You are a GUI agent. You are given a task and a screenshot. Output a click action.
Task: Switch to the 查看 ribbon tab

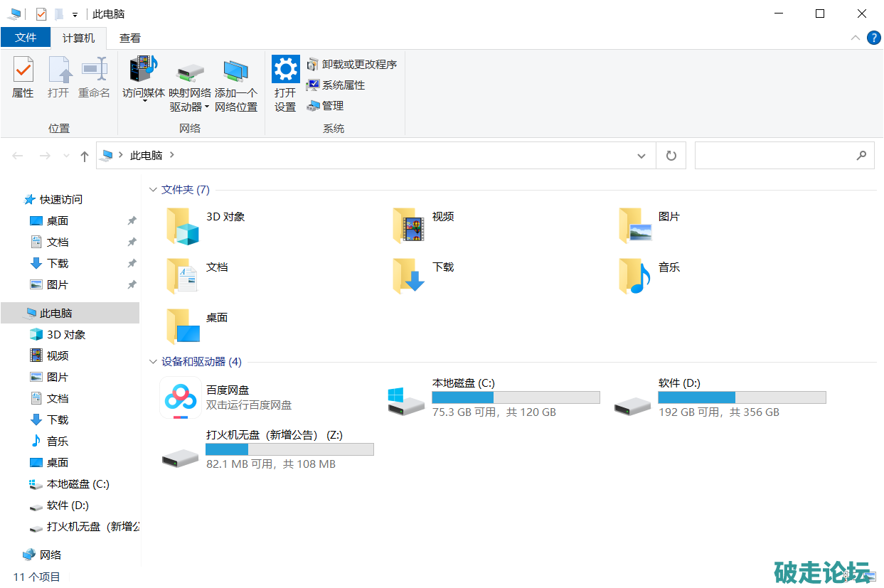coord(130,38)
